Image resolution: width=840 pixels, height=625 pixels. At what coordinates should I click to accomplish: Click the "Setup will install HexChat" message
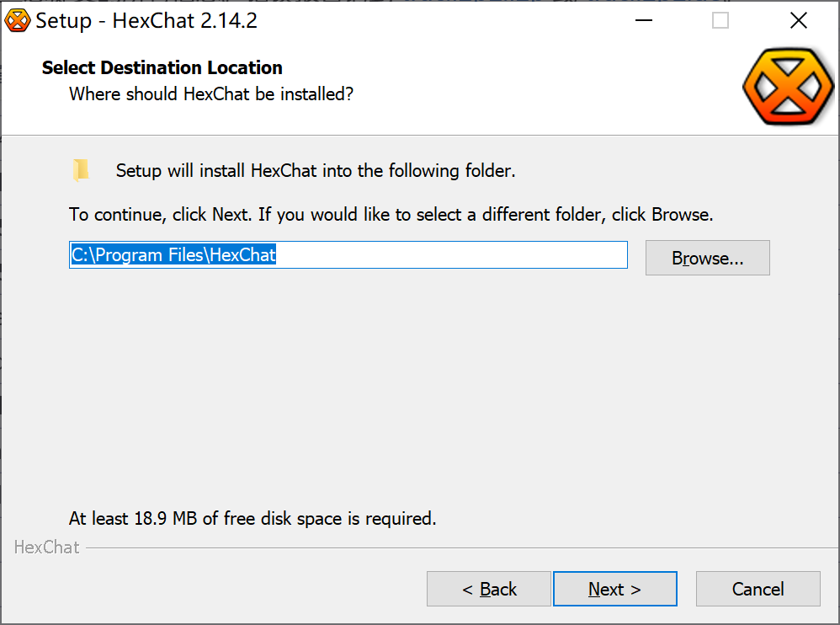click(316, 171)
